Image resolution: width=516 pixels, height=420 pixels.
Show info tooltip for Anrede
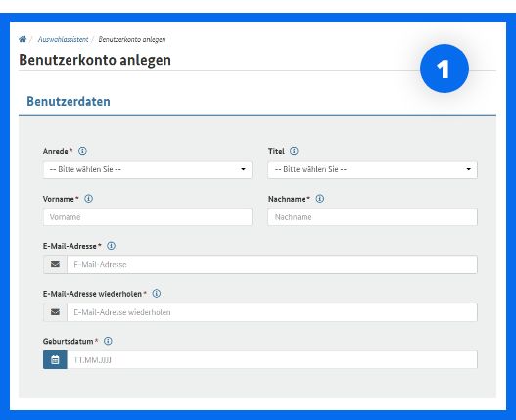point(82,151)
